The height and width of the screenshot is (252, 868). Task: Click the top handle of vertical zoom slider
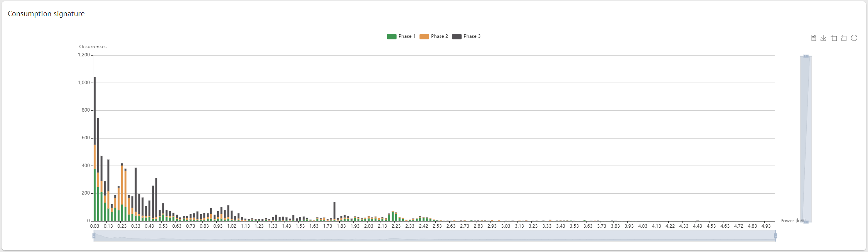click(x=806, y=56)
